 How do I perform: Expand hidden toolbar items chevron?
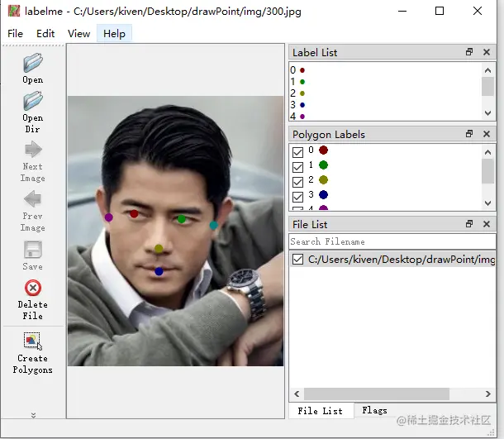[33, 415]
